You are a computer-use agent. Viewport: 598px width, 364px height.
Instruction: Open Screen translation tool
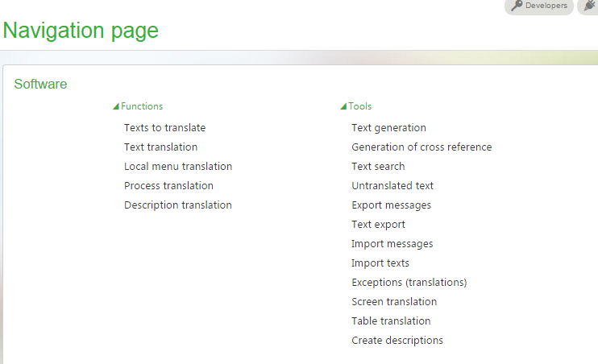point(394,302)
